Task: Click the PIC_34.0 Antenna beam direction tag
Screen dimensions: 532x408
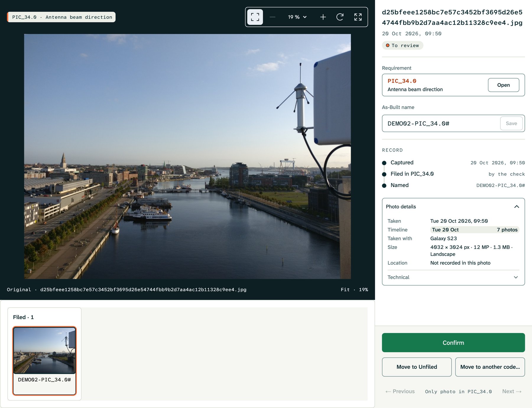Action: (61, 17)
